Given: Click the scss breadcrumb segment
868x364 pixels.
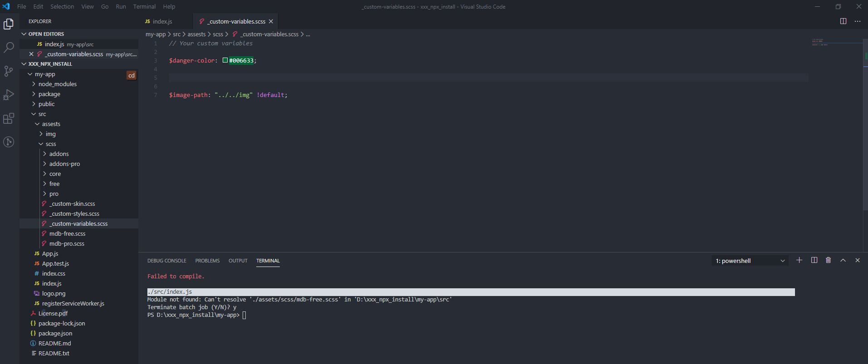Looking at the screenshot, I should (218, 34).
